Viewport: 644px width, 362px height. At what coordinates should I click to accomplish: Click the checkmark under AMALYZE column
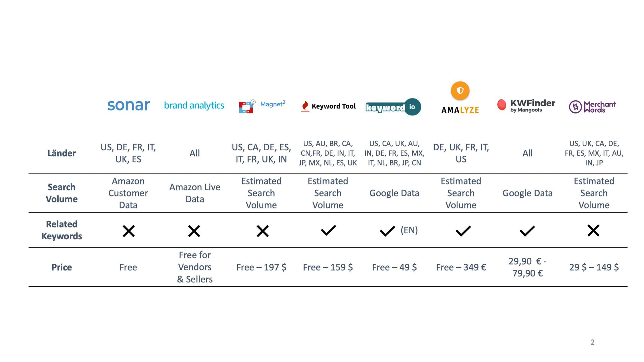click(463, 231)
